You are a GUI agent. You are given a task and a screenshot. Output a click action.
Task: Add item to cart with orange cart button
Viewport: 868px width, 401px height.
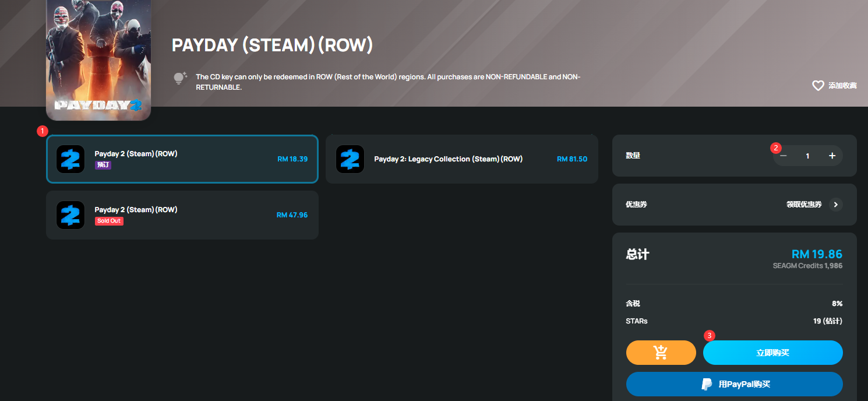661,353
